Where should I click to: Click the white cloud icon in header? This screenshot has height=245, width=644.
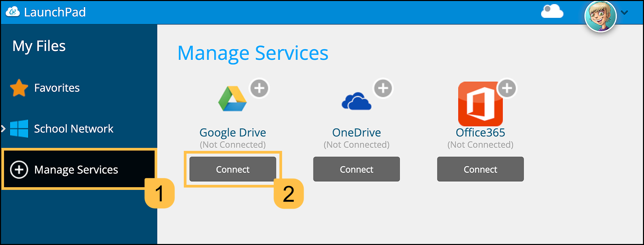tap(552, 12)
